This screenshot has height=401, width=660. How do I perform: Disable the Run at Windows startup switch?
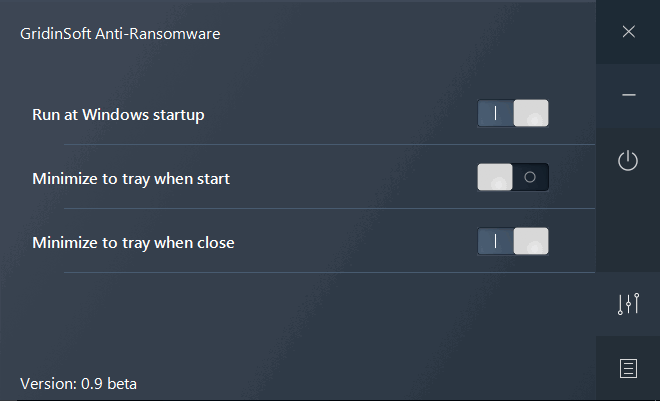tap(513, 114)
